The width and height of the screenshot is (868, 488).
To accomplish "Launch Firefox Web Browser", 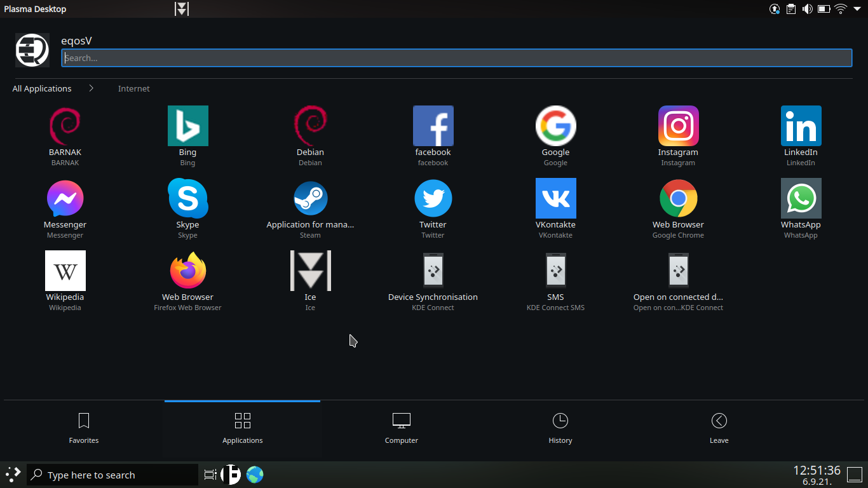I will click(x=187, y=281).
